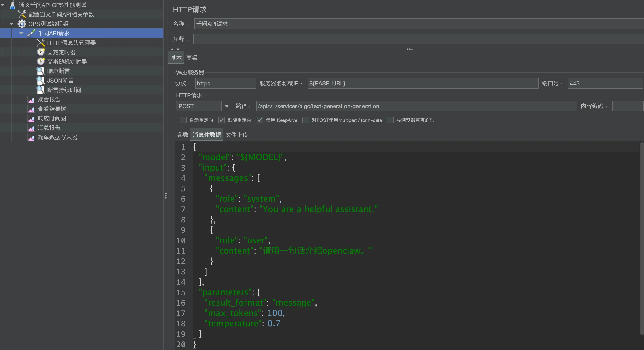The height and width of the screenshot is (350, 644).
Task: Enable the 自动重定向 checkbox
Action: 183,120
